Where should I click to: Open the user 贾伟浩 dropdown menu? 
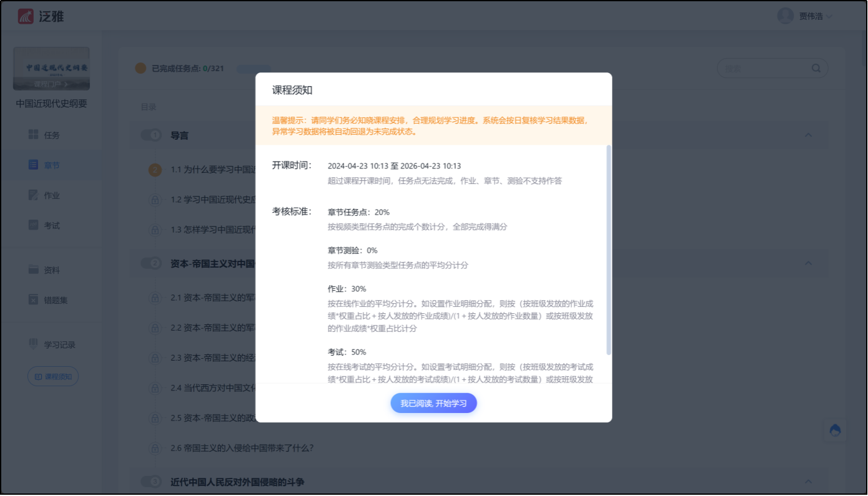pos(806,16)
